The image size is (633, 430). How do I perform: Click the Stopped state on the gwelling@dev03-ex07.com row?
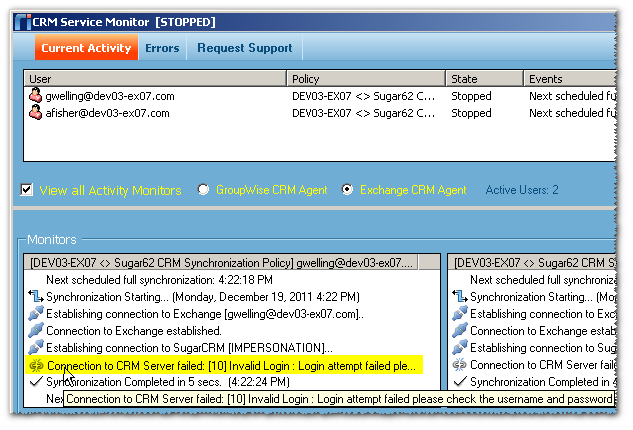pyautogui.click(x=471, y=96)
